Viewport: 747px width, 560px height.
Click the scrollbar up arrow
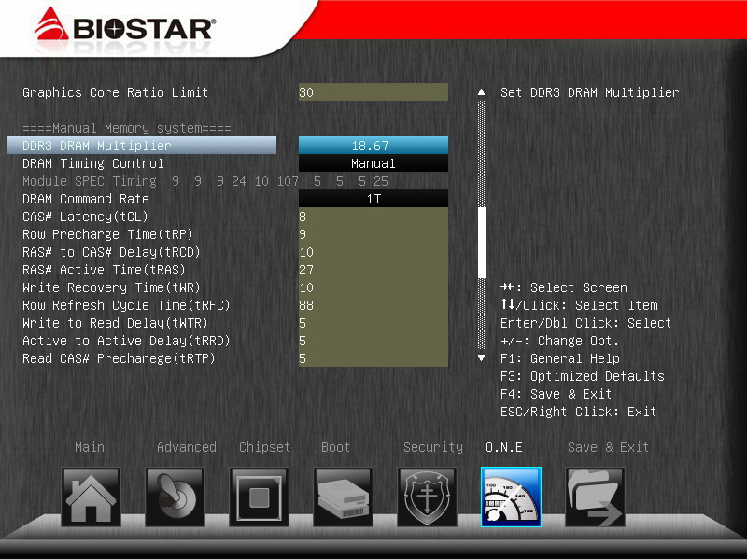[x=481, y=91]
